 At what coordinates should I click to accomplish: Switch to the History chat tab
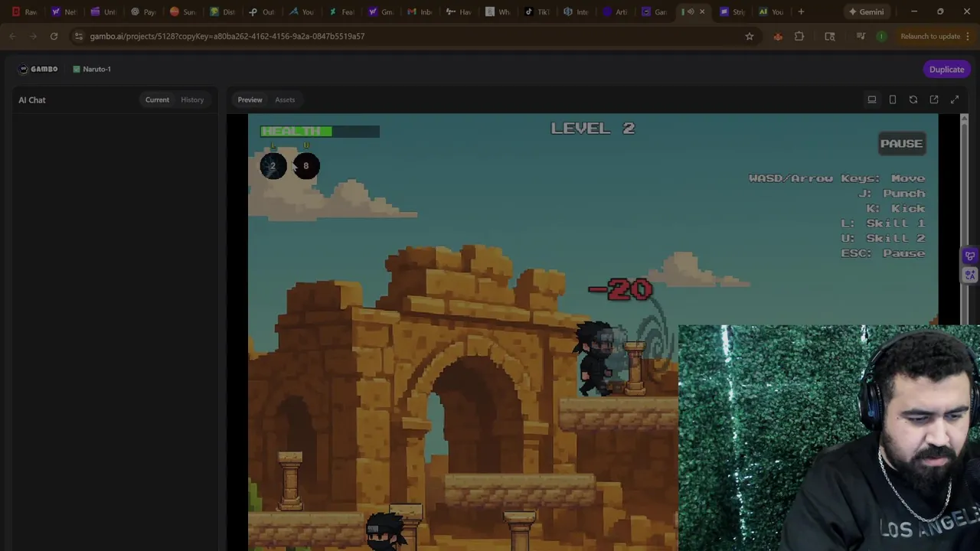192,99
